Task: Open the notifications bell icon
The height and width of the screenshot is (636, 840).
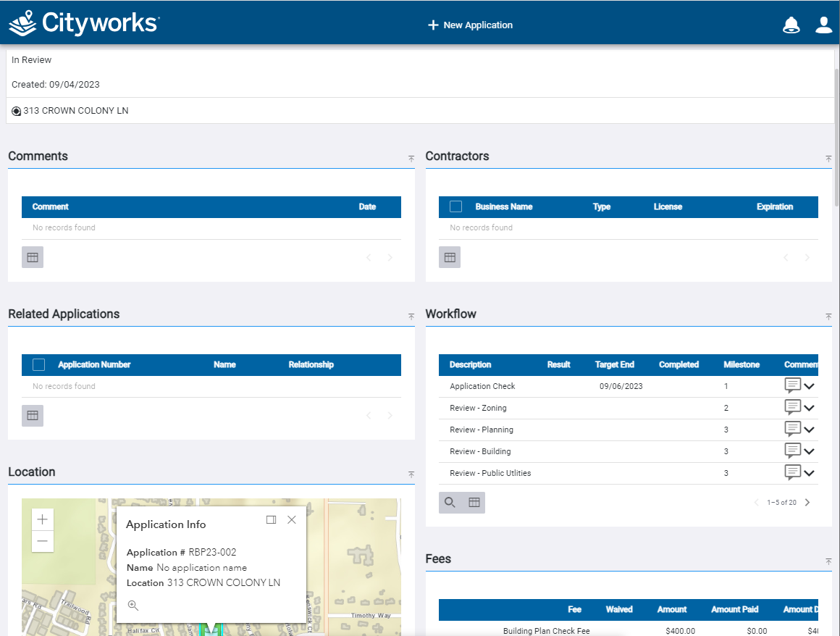Action: (791, 25)
